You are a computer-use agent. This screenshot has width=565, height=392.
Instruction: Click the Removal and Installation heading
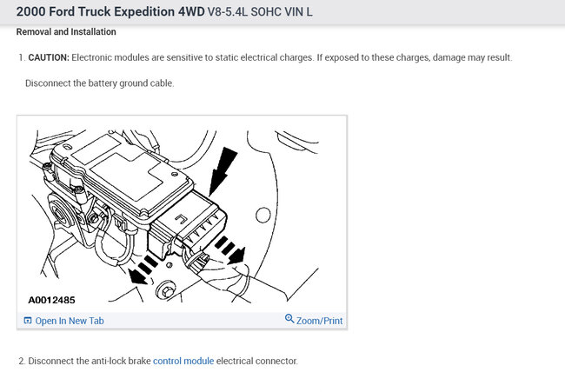coord(66,31)
